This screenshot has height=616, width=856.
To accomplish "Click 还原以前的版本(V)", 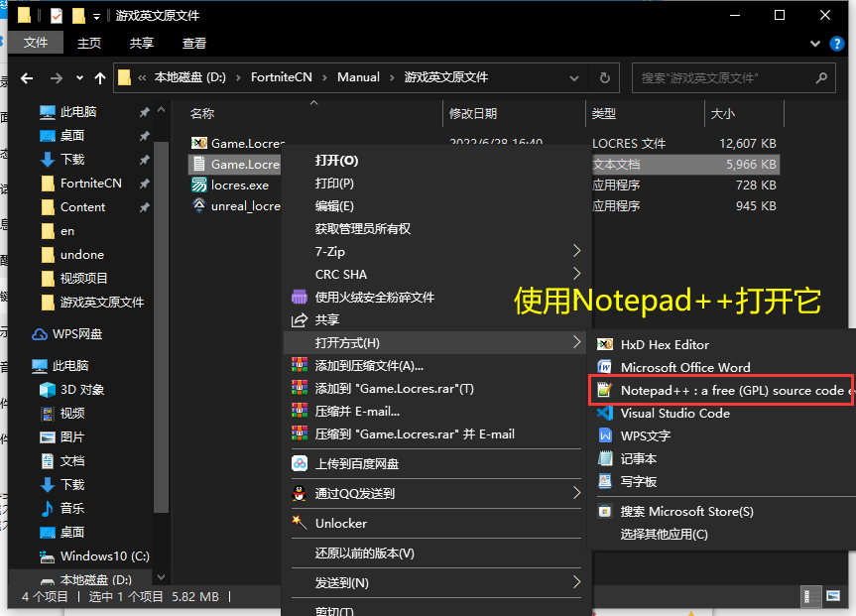I will 364,554.
